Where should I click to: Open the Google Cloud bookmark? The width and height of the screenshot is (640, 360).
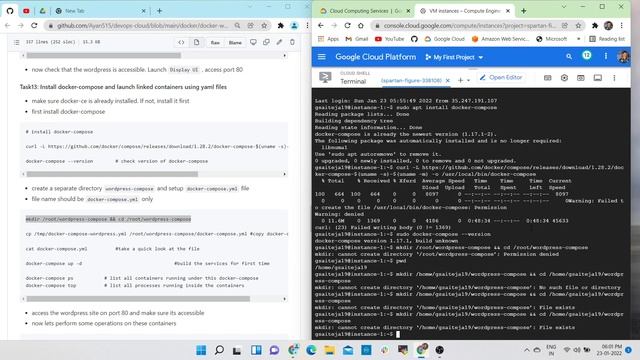point(444,39)
